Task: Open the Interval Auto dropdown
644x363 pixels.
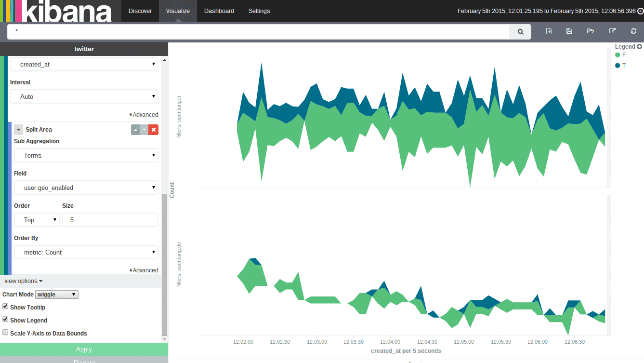Action: point(84,96)
